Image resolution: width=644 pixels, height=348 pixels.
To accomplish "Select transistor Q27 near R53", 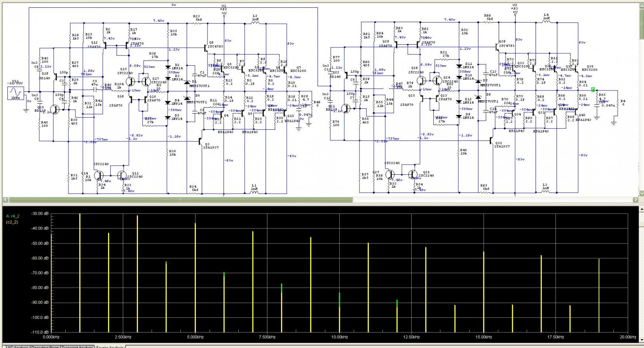I will click(390, 174).
